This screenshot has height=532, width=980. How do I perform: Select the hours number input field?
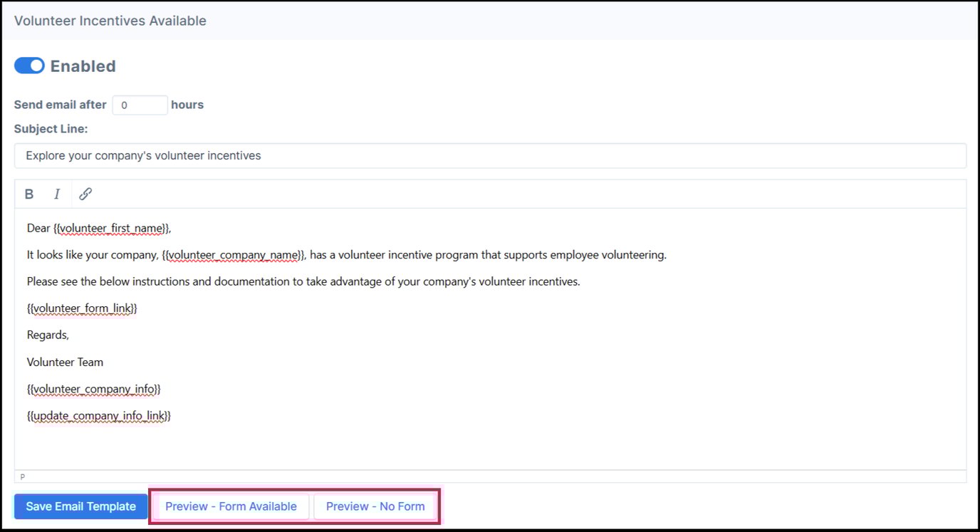(140, 105)
